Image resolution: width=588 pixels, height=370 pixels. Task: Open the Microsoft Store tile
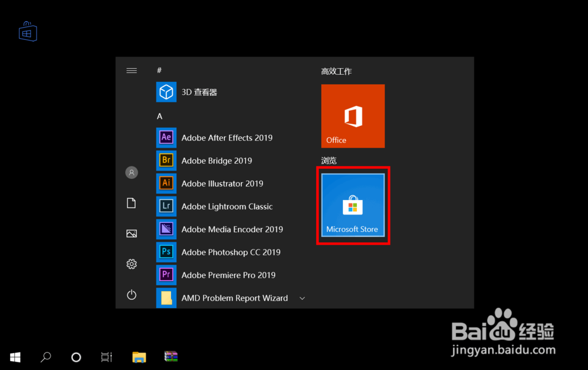coord(353,205)
